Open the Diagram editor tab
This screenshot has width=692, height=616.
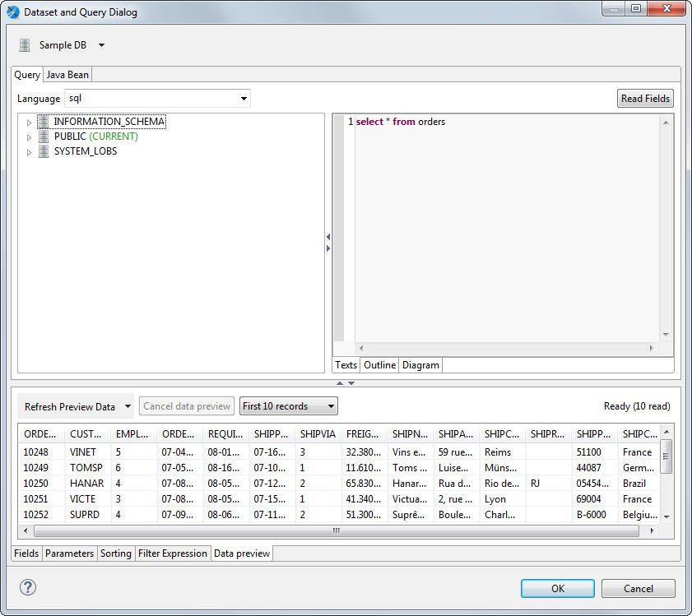click(x=420, y=365)
